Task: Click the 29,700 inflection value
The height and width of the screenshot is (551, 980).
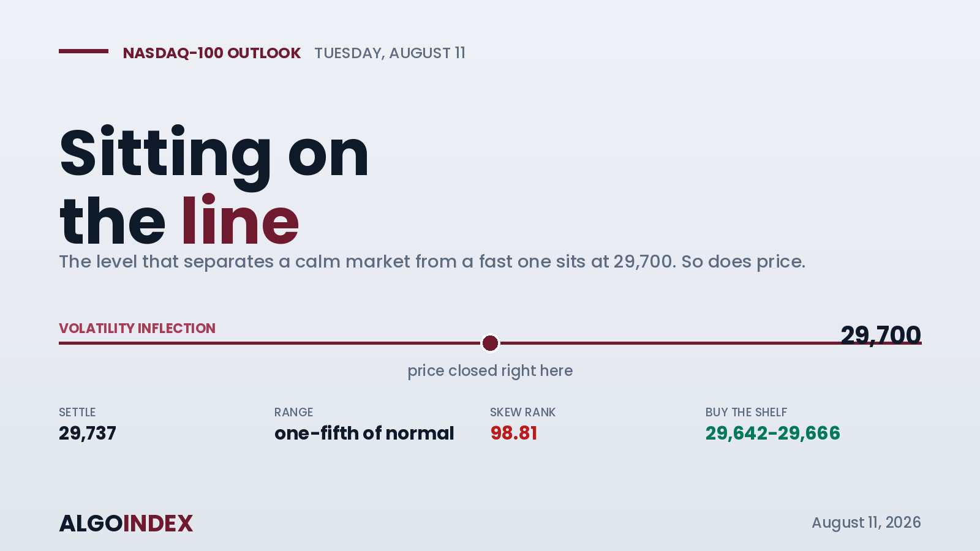Action: [x=881, y=335]
